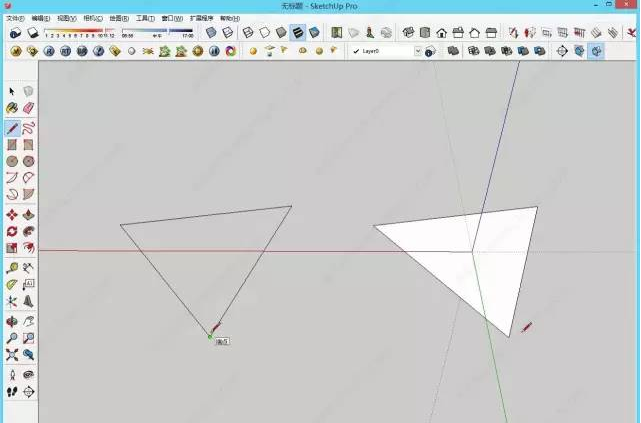Select the Rectangle tool
Viewport: 641px width, 423px height.
click(12, 145)
